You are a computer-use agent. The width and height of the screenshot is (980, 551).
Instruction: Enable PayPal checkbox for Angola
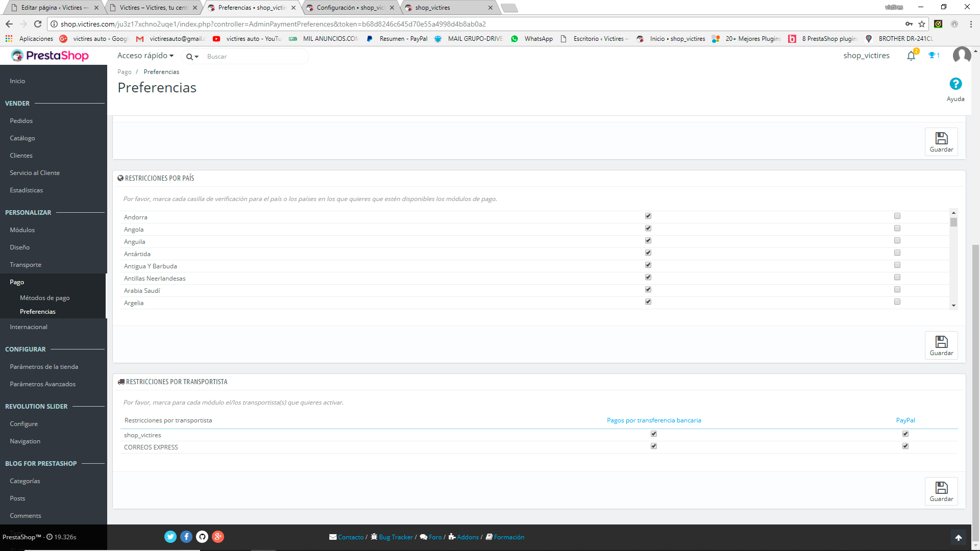point(897,229)
